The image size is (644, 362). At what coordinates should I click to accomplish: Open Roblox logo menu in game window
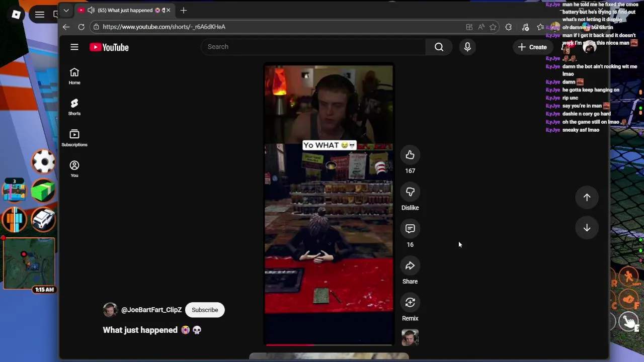tap(16, 15)
